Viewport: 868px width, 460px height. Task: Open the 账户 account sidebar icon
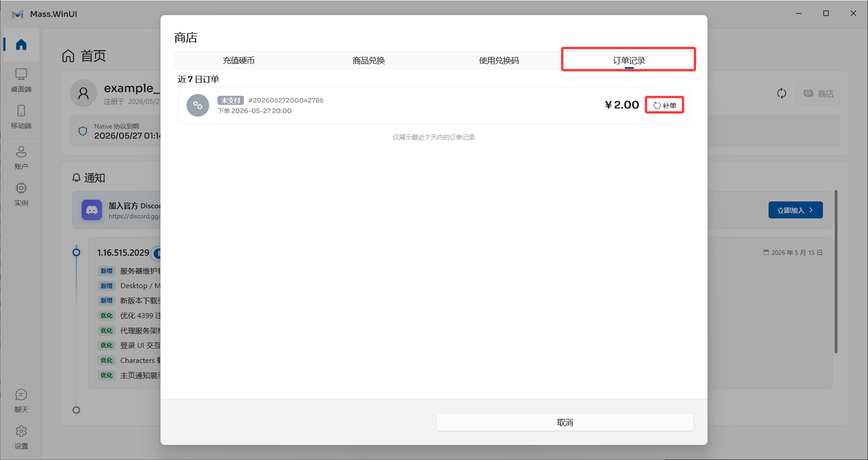[x=21, y=157]
